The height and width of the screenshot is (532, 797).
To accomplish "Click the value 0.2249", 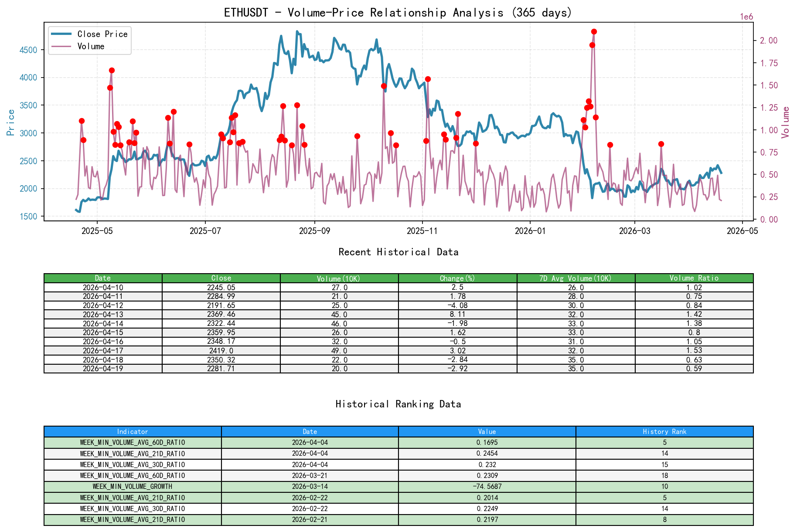I will [487, 508].
